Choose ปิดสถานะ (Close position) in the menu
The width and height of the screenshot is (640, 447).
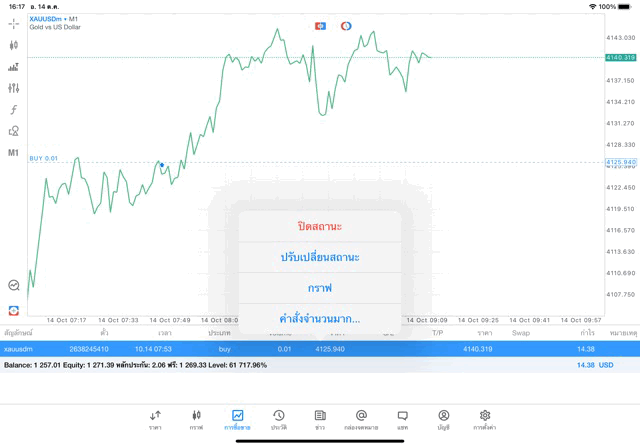point(320,226)
